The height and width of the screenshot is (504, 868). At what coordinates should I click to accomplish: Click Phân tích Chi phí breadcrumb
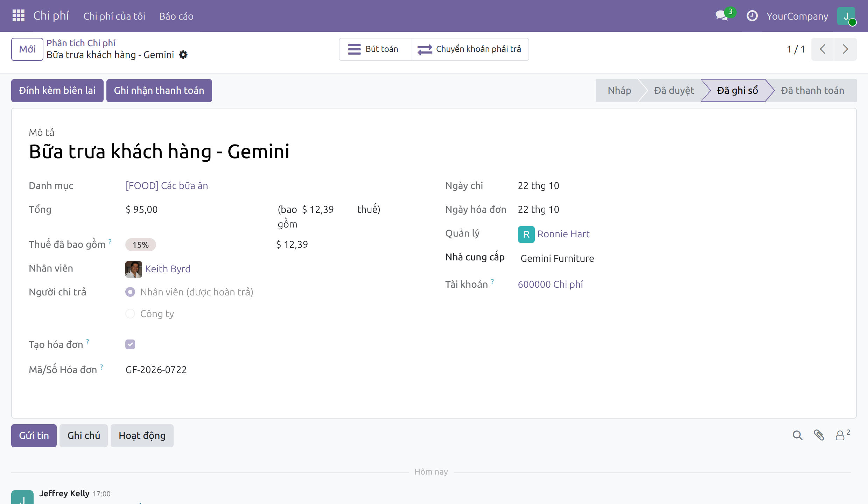pos(81,43)
